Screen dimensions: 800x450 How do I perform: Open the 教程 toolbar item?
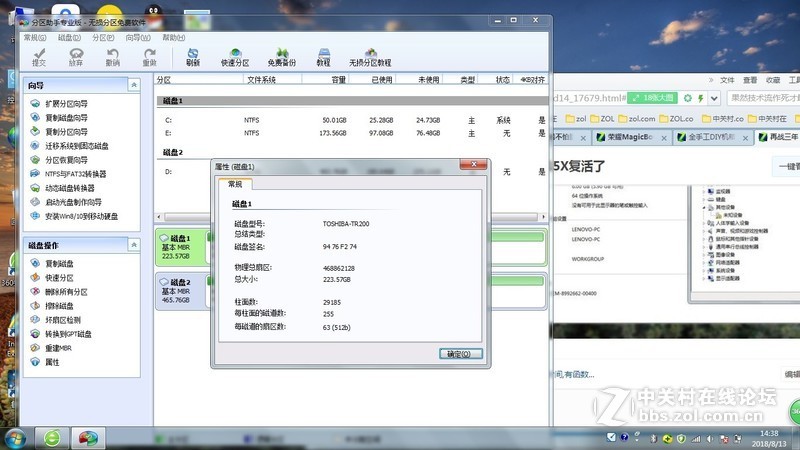pyautogui.click(x=323, y=57)
